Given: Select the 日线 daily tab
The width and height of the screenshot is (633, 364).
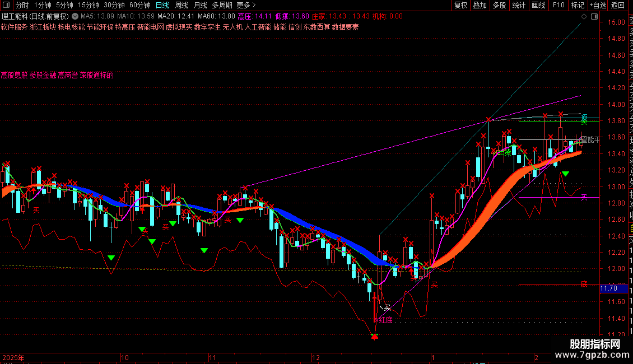Looking at the screenshot, I should coord(162,5).
